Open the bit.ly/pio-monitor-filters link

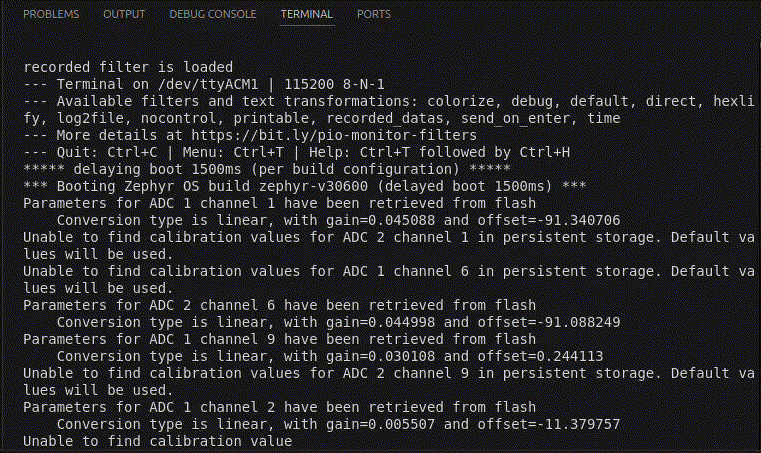click(334, 135)
